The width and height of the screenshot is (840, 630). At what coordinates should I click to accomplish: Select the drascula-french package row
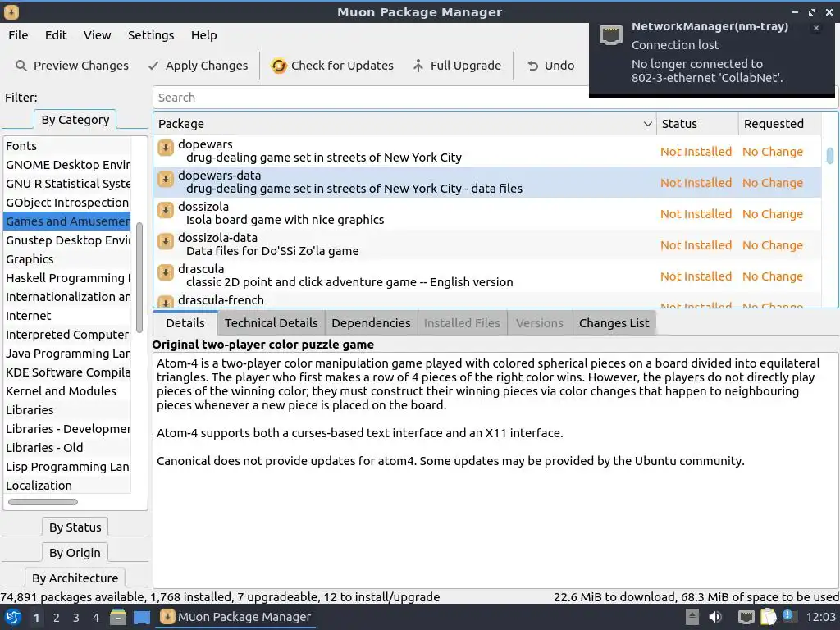tap(487, 300)
